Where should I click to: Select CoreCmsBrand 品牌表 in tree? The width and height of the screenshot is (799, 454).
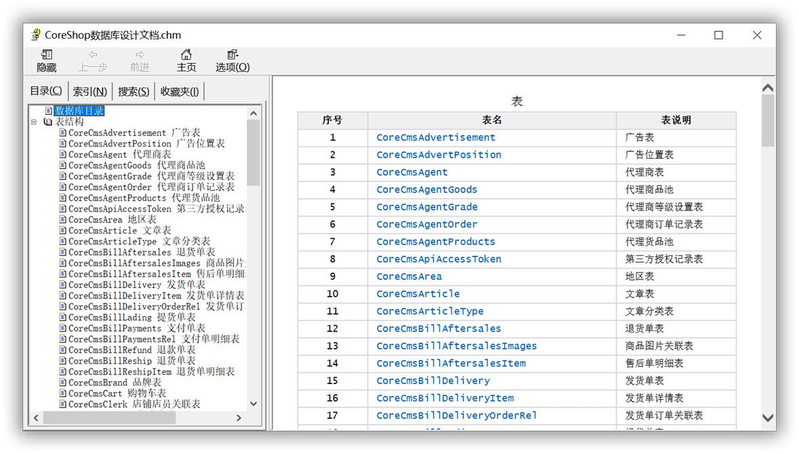pyautogui.click(x=115, y=382)
